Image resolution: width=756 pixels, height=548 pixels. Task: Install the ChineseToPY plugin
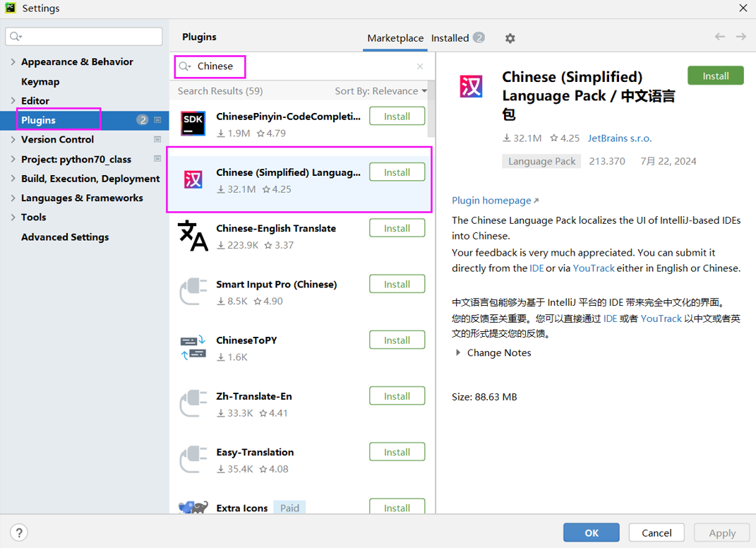397,340
